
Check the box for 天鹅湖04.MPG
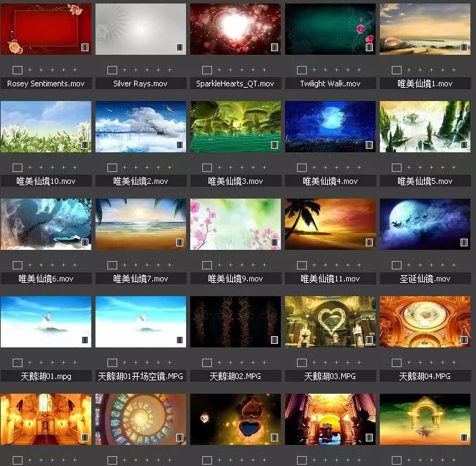coord(397,363)
